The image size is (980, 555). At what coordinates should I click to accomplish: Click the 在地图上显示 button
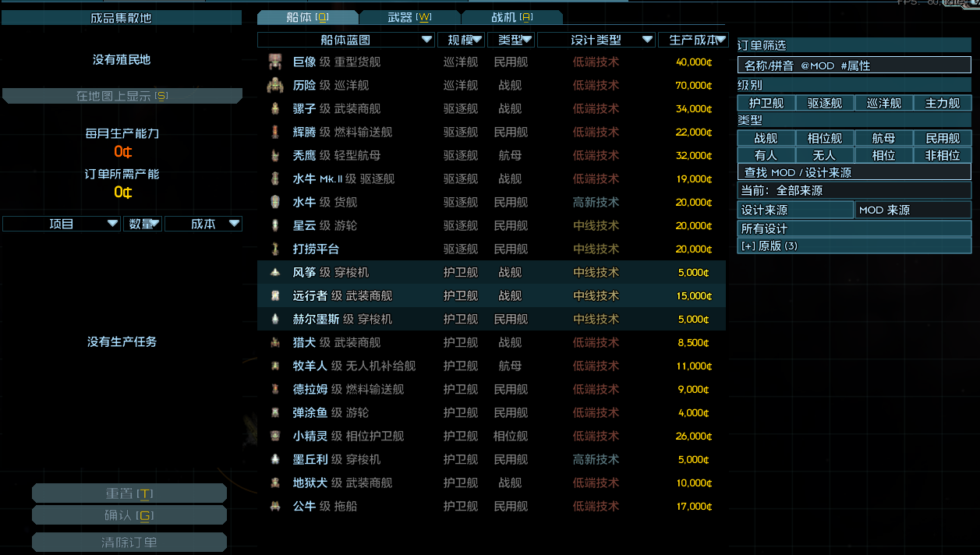122,96
